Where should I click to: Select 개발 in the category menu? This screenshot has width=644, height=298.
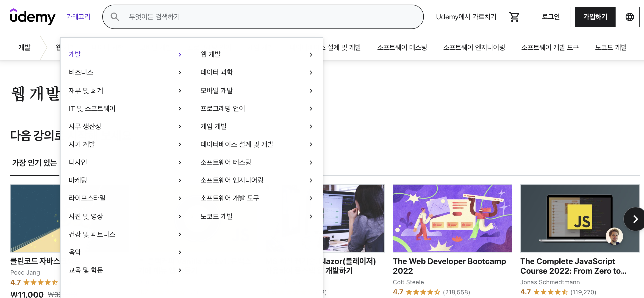point(75,55)
